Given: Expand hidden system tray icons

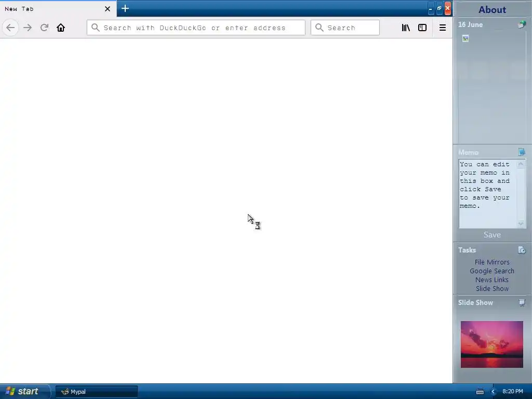Looking at the screenshot, I should (x=494, y=392).
